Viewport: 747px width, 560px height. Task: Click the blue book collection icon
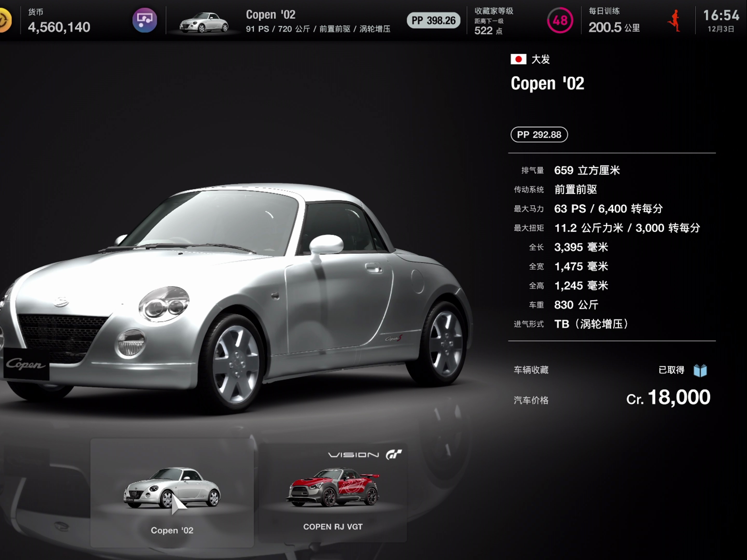click(x=700, y=370)
